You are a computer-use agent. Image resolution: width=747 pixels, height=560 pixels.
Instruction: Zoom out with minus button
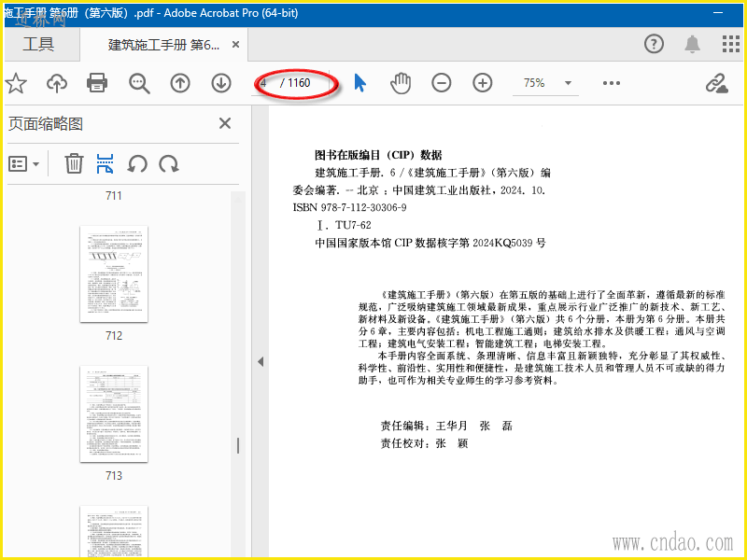click(441, 83)
